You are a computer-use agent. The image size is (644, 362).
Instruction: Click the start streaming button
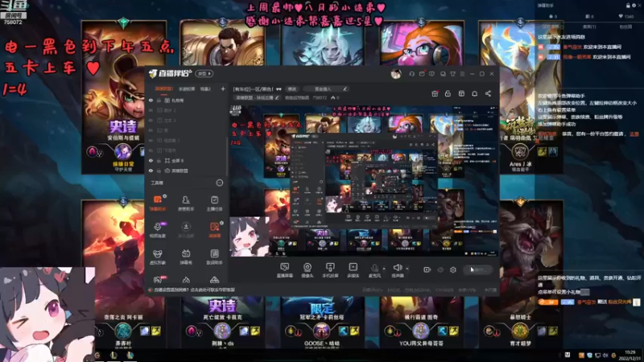pos(478,269)
